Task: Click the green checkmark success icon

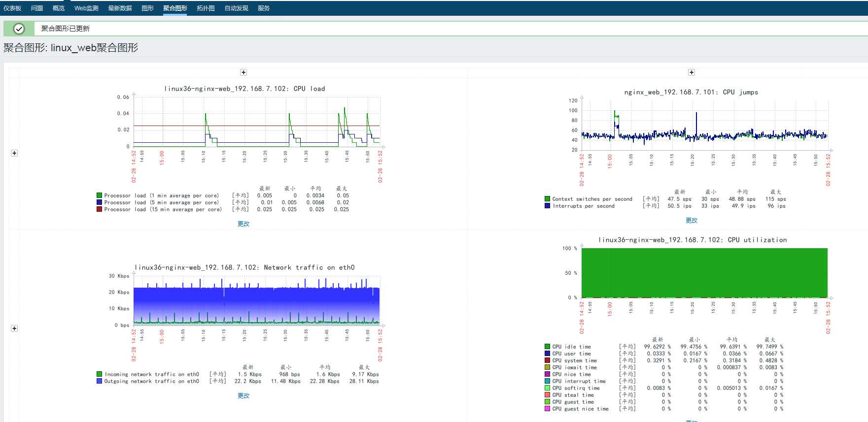Action: 19,29
